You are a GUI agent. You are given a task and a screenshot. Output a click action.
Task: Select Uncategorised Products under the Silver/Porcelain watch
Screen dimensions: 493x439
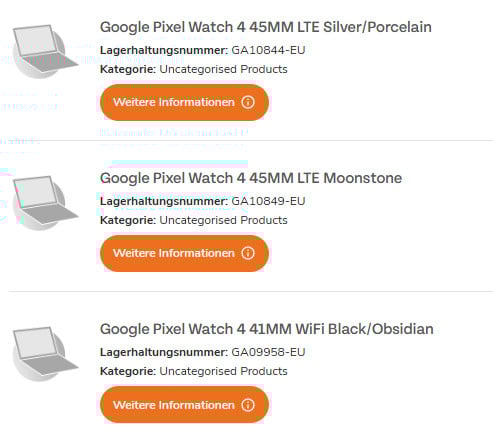pyautogui.click(x=223, y=69)
